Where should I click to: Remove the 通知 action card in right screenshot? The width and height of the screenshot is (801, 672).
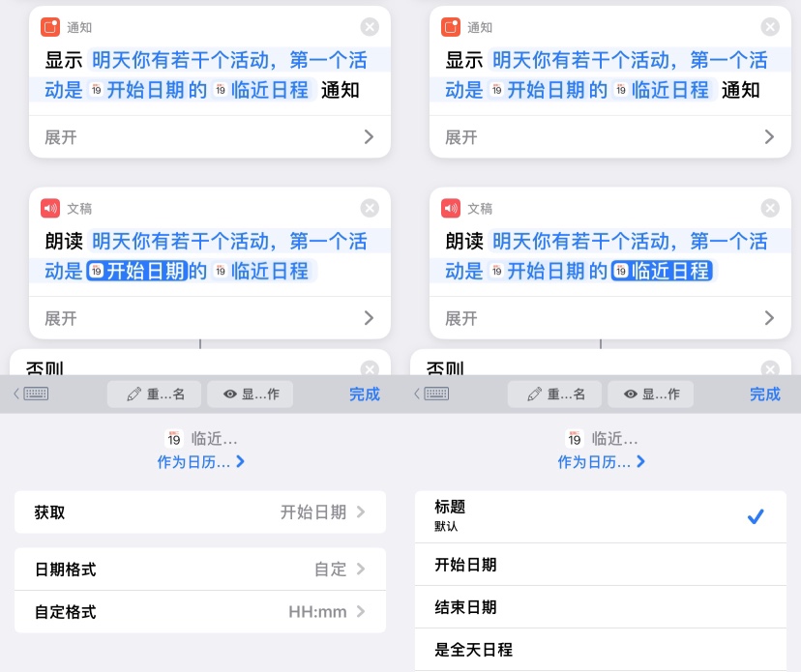770,26
